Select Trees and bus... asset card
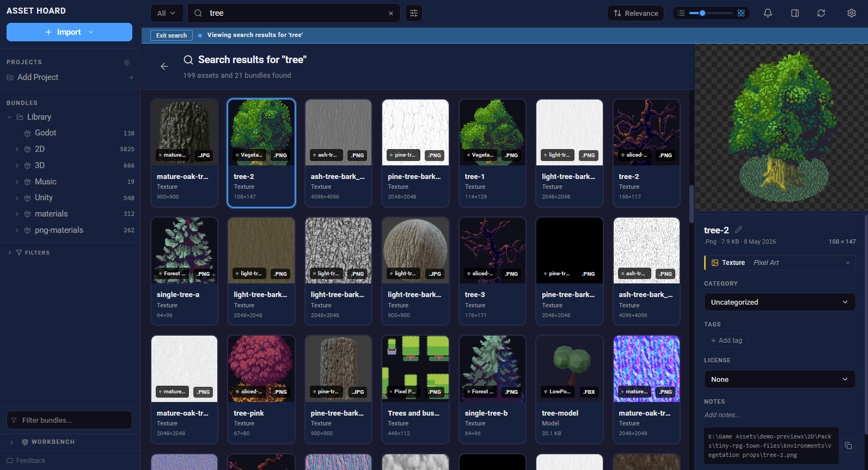The image size is (868, 470). (415, 389)
